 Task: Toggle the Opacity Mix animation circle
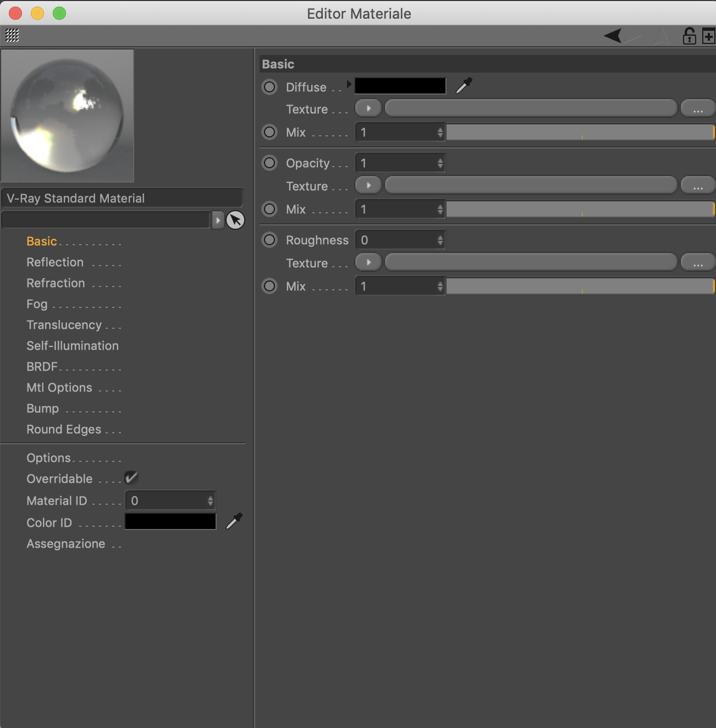[x=269, y=209]
